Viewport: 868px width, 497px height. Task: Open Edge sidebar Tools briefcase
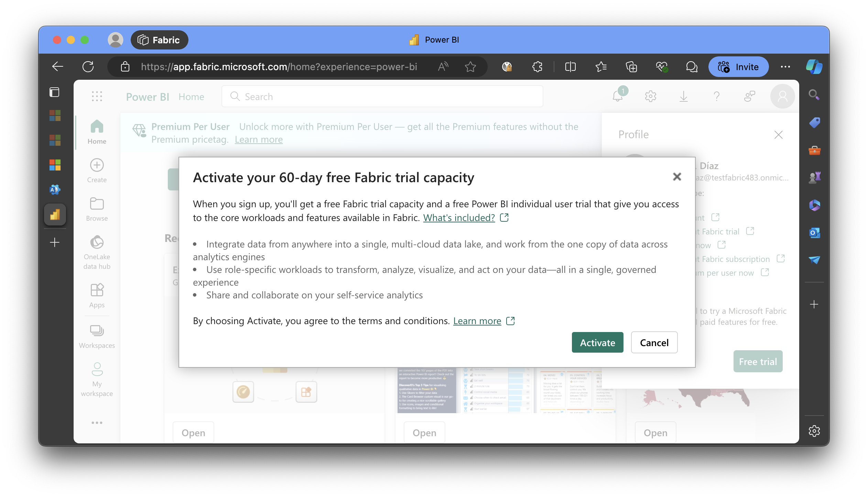(814, 150)
